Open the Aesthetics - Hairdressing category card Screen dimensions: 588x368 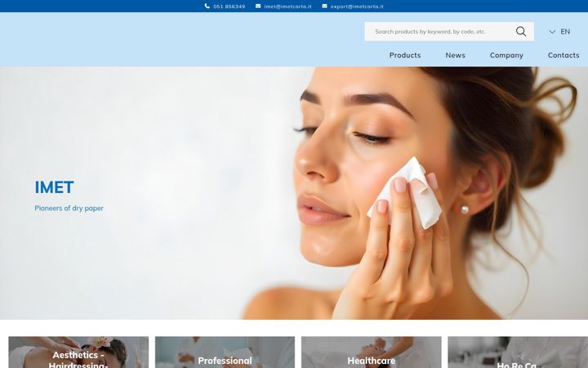(x=78, y=352)
